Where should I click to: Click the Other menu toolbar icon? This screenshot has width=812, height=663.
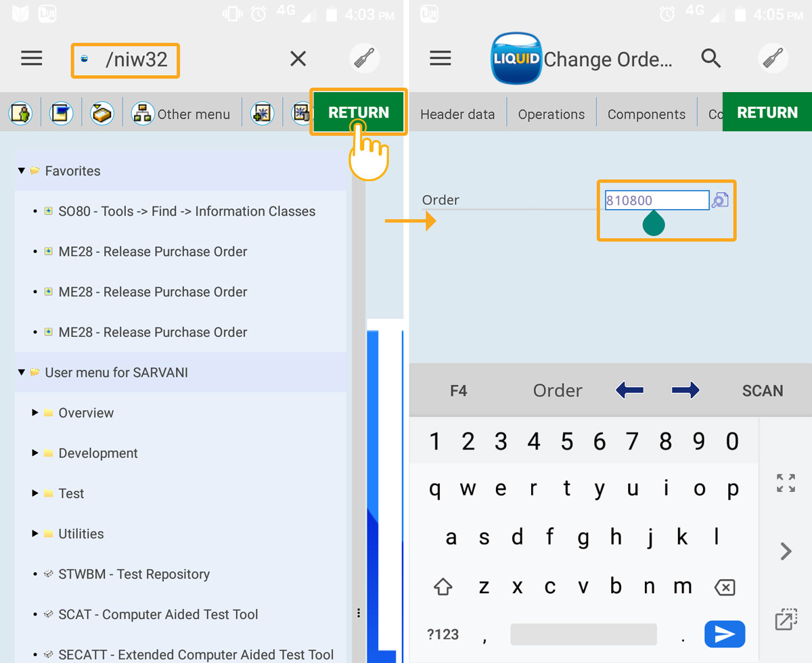click(x=143, y=114)
